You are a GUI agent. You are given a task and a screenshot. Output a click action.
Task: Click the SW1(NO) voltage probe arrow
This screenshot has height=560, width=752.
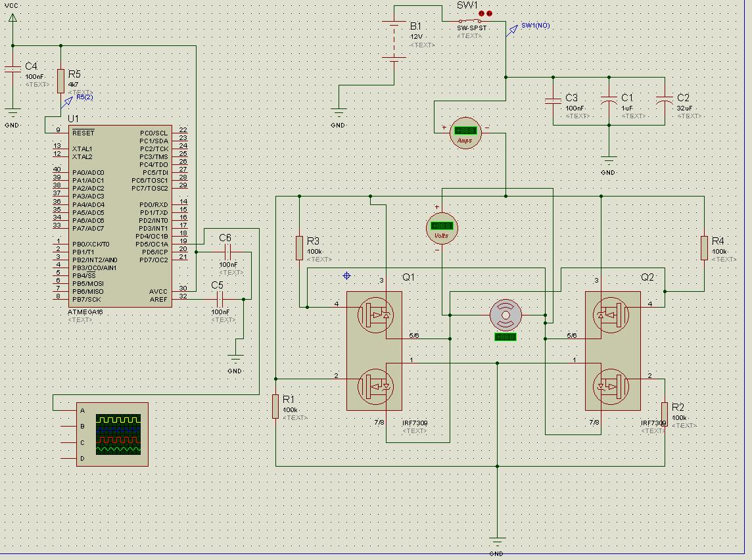512,30
